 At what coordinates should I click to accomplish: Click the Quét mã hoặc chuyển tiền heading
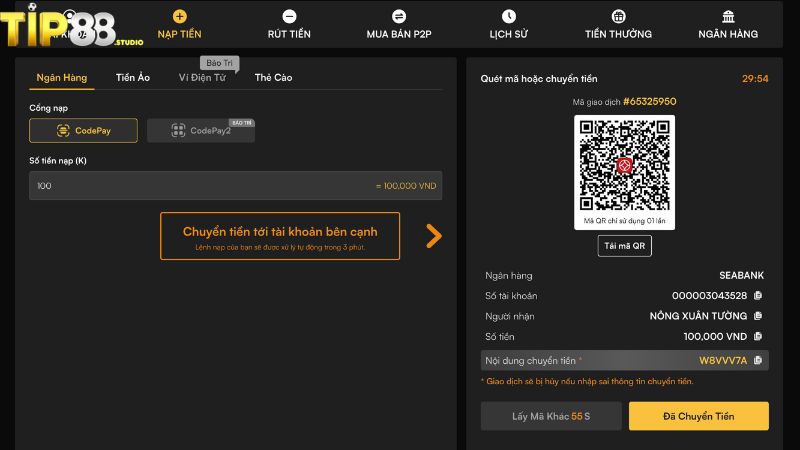[x=539, y=79]
